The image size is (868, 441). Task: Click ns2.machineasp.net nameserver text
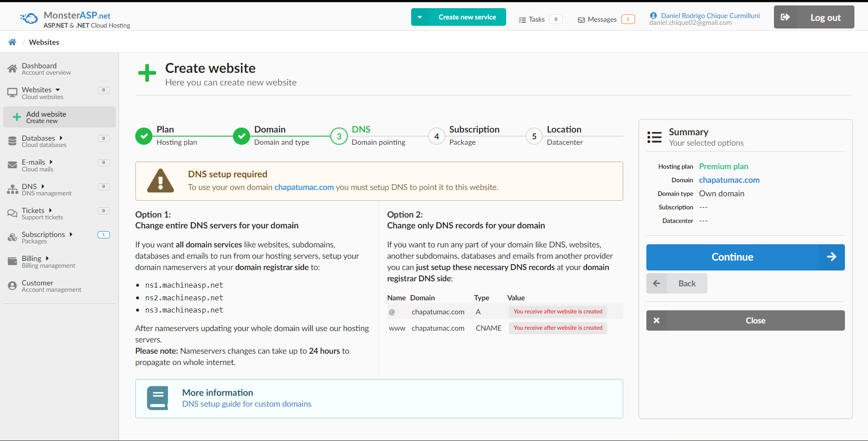coord(184,298)
